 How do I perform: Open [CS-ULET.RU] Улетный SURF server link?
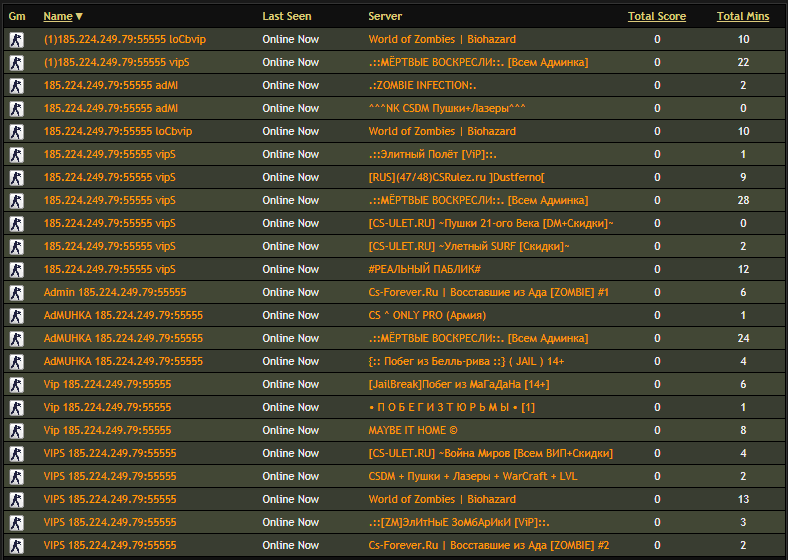tap(469, 246)
